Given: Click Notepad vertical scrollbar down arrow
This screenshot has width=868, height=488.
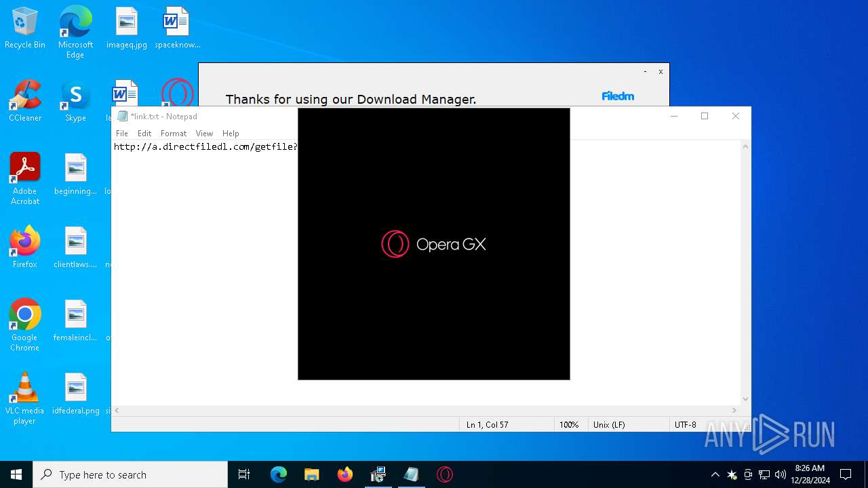Looking at the screenshot, I should [x=745, y=399].
